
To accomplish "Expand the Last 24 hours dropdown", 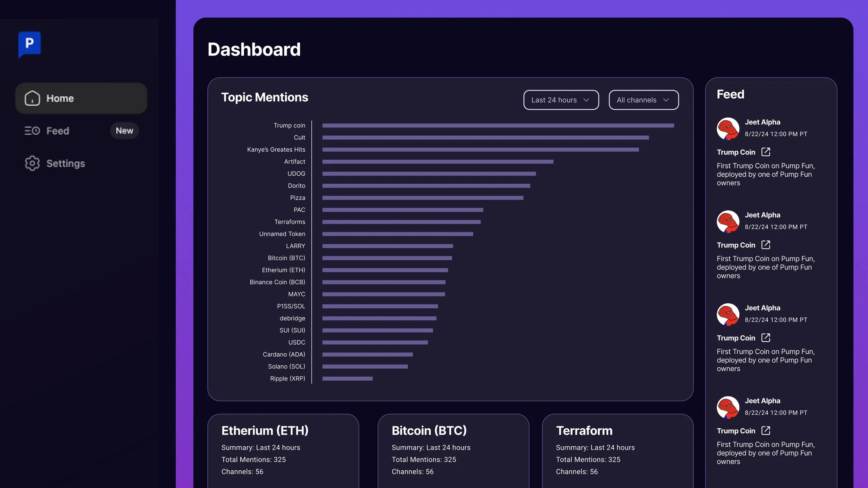I will pyautogui.click(x=561, y=100).
